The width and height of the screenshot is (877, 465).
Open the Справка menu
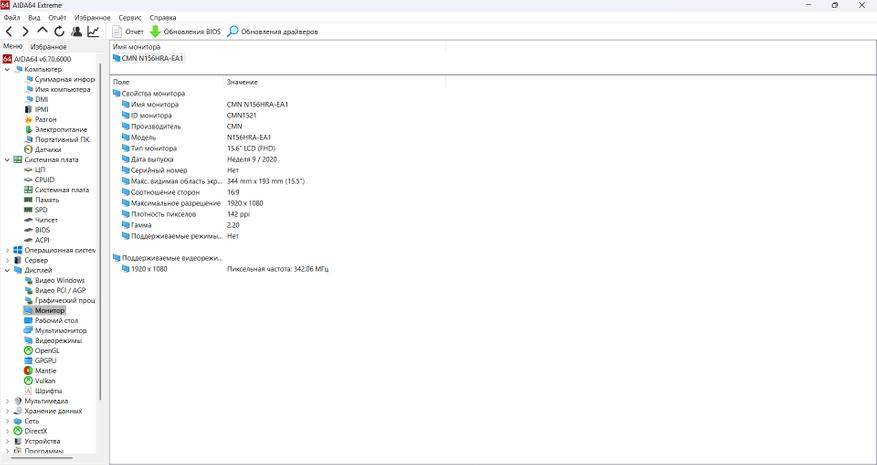pos(163,18)
